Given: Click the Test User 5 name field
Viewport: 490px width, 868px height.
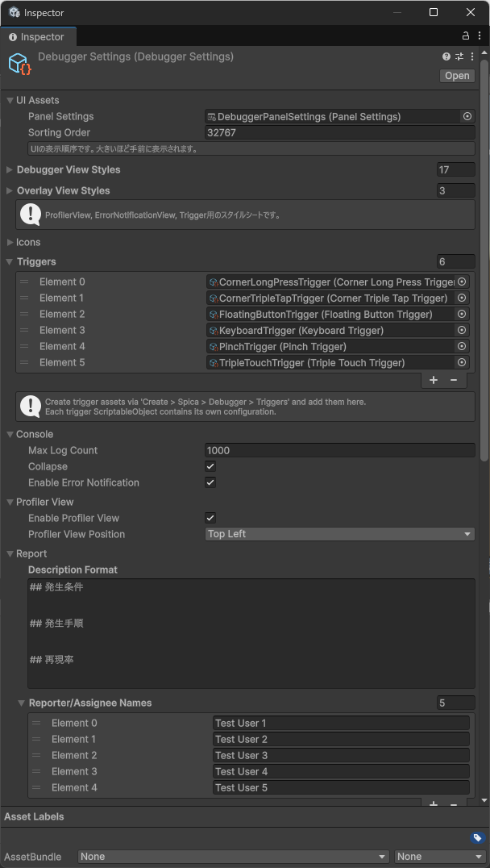Looking at the screenshot, I should point(341,787).
